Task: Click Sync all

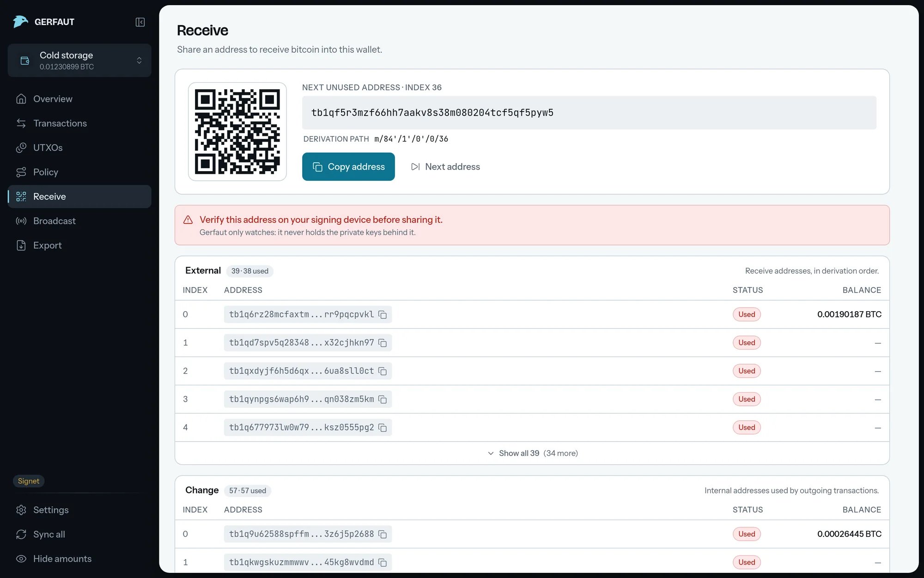Action: [79, 535]
